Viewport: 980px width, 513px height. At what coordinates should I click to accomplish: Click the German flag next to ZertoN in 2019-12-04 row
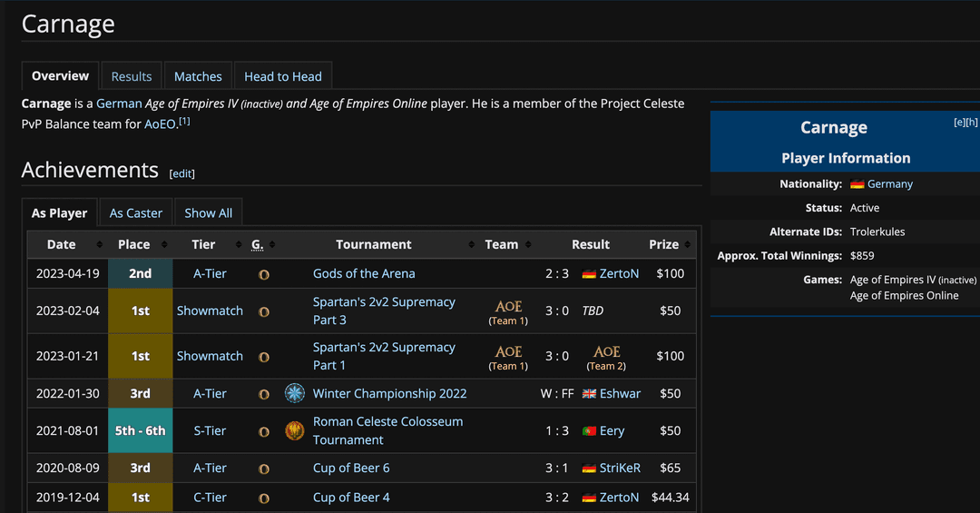pyautogui.click(x=589, y=498)
